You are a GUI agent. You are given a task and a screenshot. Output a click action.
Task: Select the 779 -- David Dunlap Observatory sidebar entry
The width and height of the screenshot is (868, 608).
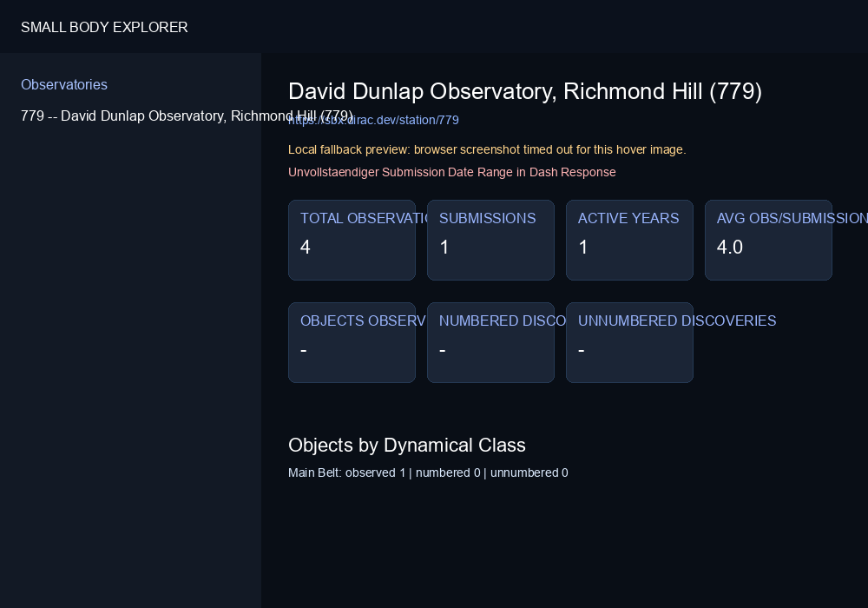click(x=187, y=116)
